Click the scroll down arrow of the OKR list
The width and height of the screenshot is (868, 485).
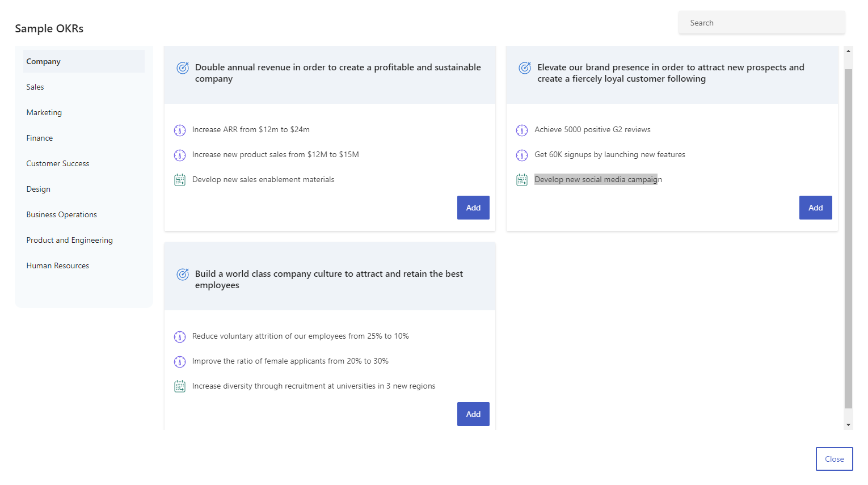coord(849,425)
